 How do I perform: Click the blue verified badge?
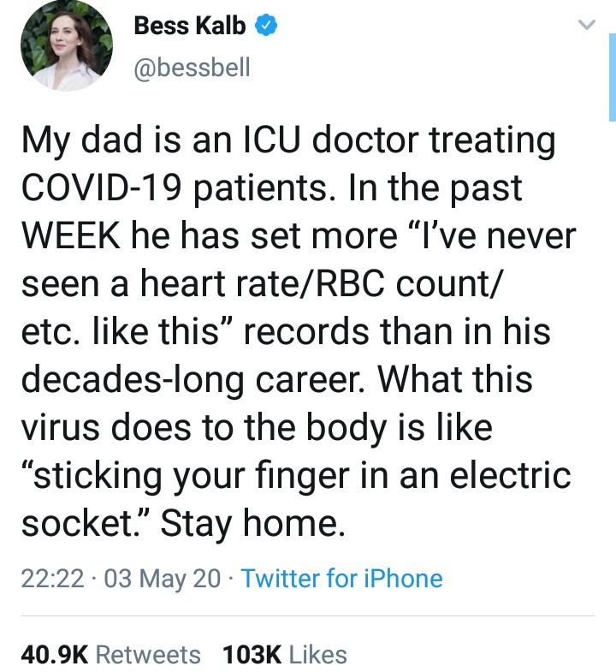(266, 27)
